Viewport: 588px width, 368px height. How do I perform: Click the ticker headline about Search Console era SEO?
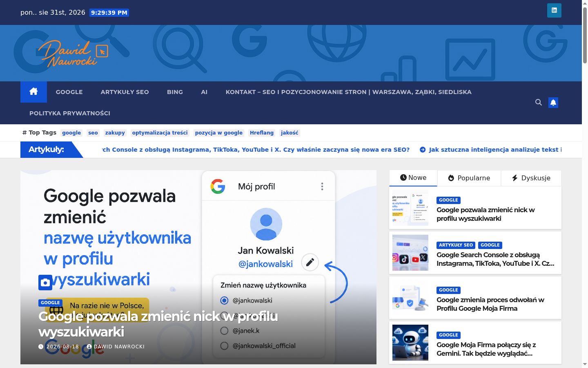[256, 150]
